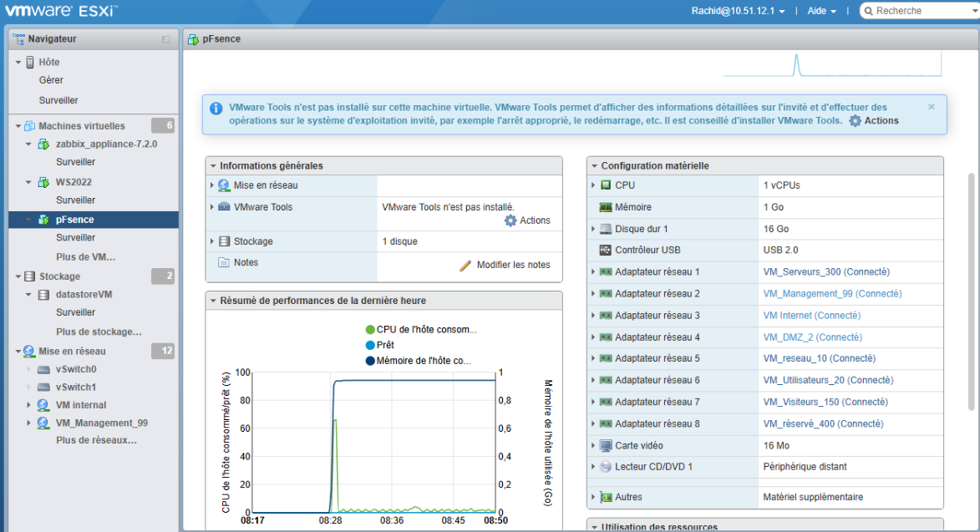Click the WS2022 VM icon

click(43, 182)
